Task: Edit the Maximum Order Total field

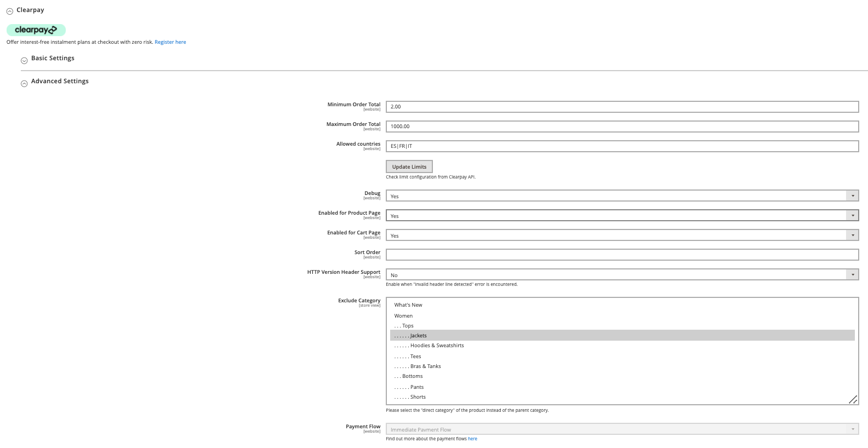Action: 622,127
